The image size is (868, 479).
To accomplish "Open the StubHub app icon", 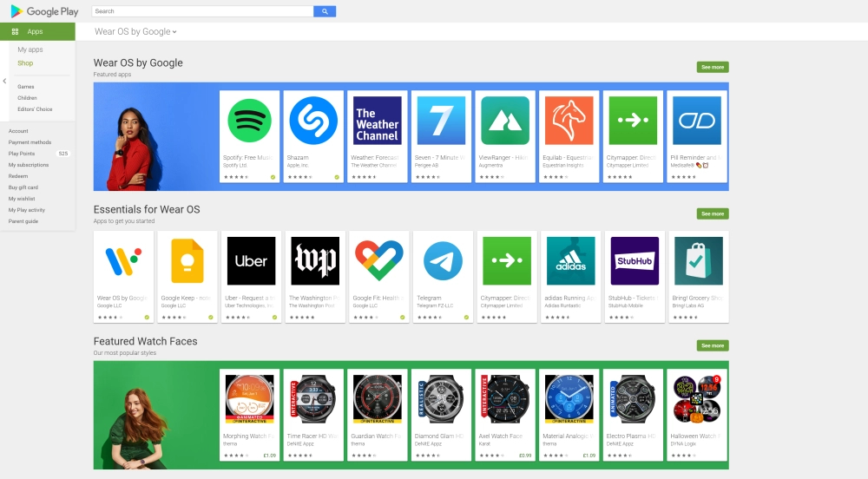I will click(635, 261).
